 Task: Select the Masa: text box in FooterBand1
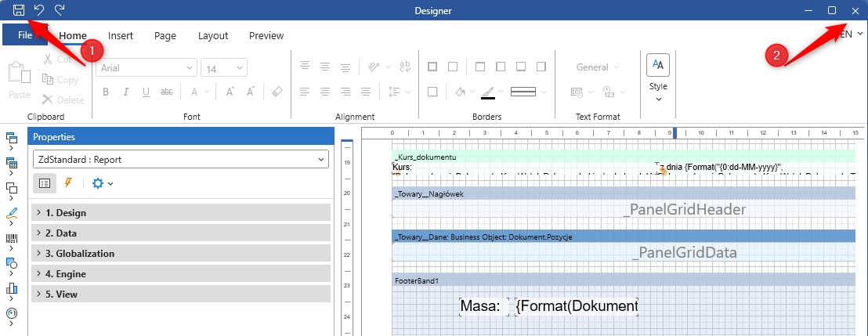(479, 306)
